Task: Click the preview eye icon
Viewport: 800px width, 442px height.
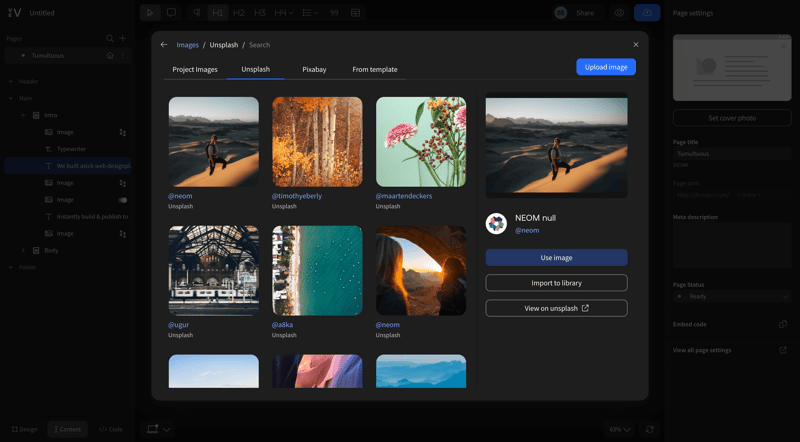Action: point(619,13)
